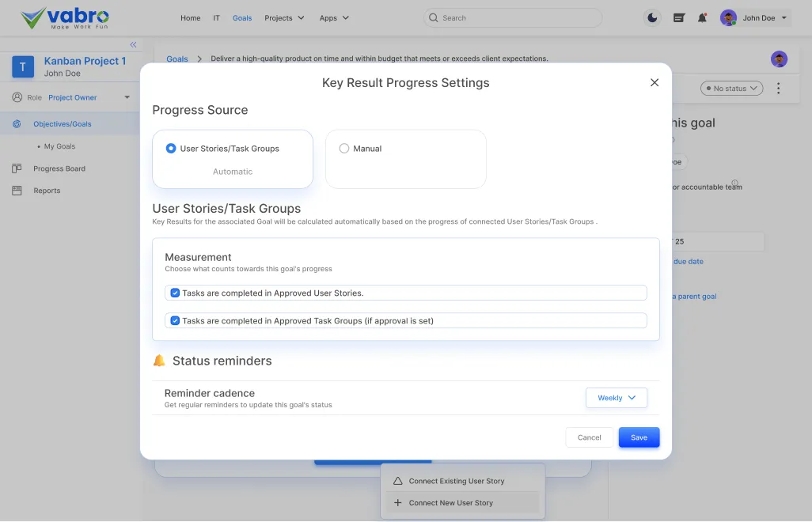The image size is (812, 522).
Task: Open the notifications bell icon
Action: point(702,18)
